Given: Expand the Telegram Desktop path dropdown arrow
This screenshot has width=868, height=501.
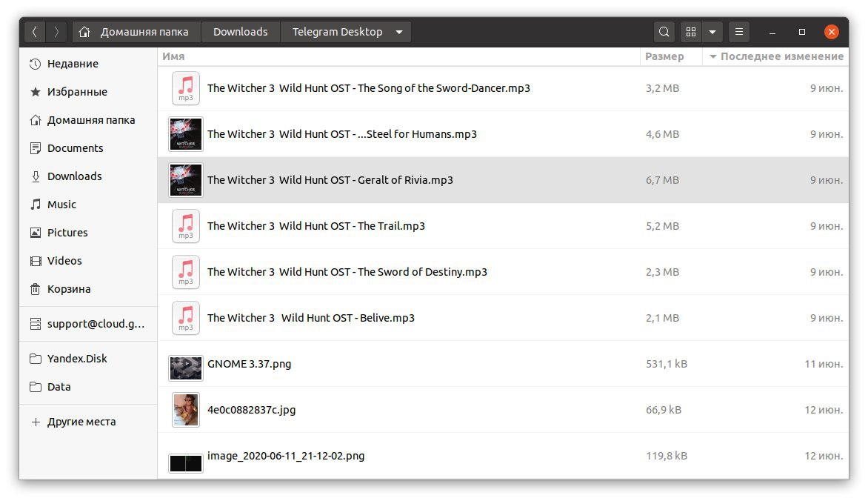Looking at the screenshot, I should 399,32.
